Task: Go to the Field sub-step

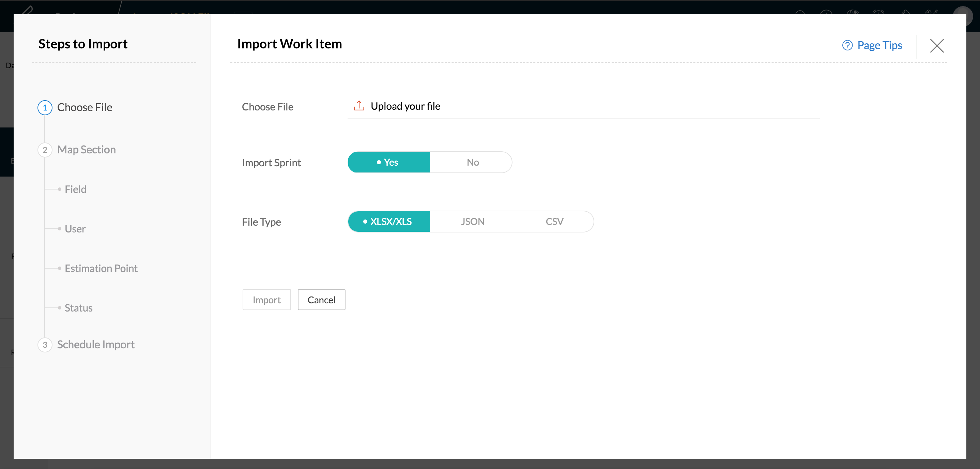Action: (x=75, y=189)
